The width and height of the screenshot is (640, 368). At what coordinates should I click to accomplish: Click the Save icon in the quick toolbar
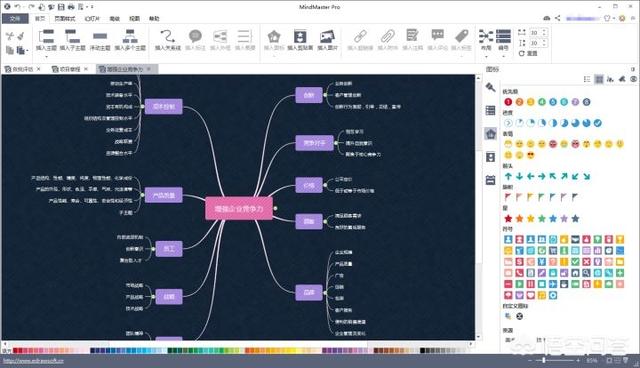pyautogui.click(x=61, y=7)
